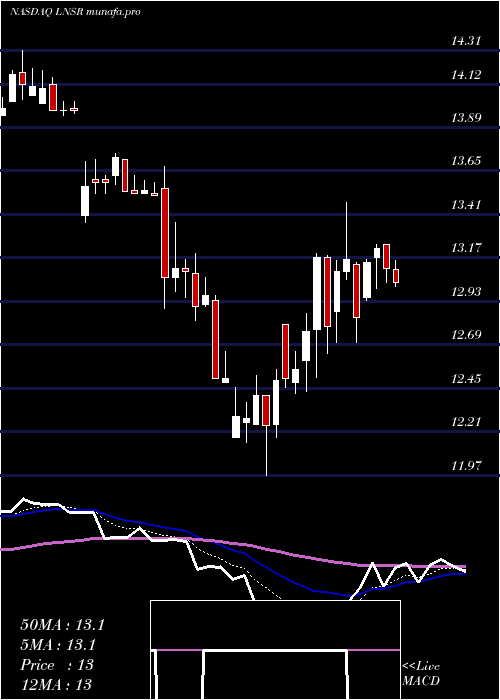
Task: Select the 12.21 price axis label
Action: tap(466, 422)
